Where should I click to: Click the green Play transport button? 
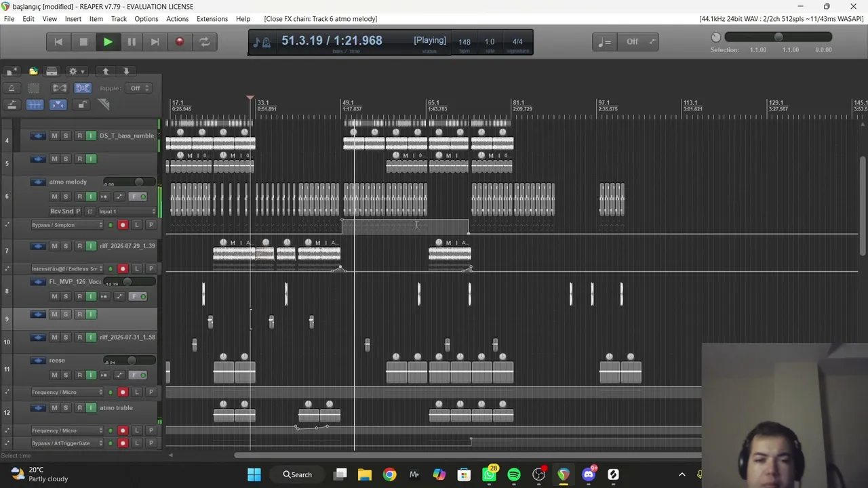coord(107,42)
